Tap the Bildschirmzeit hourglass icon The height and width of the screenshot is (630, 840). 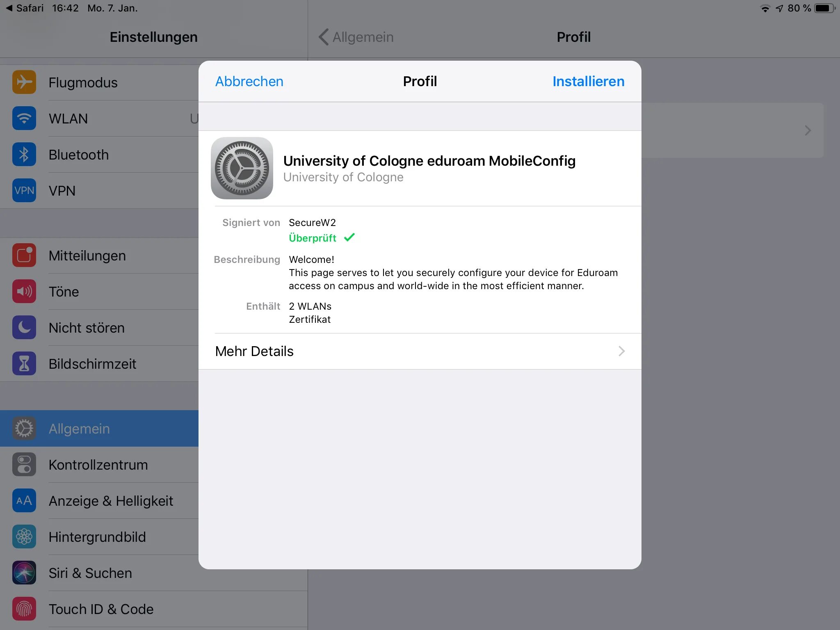(x=24, y=364)
